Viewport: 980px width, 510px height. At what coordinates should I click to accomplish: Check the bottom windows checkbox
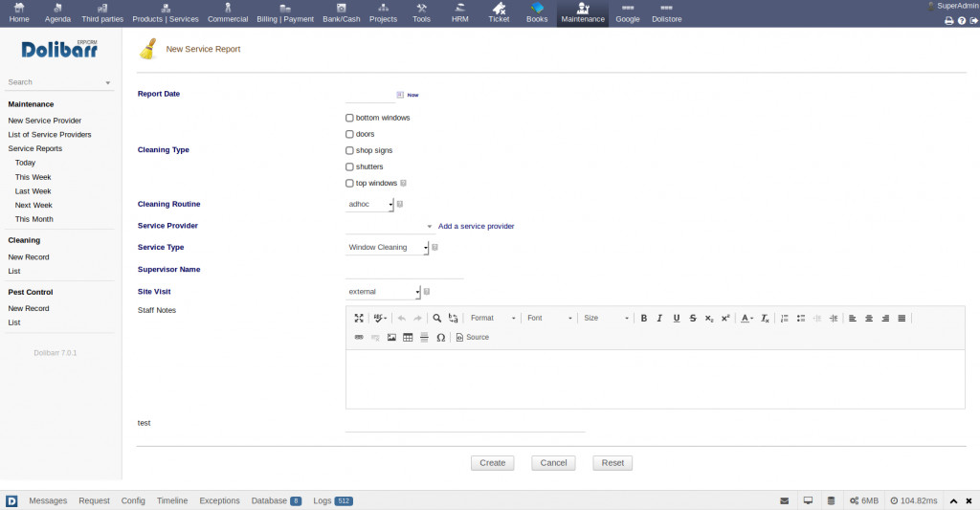(349, 118)
